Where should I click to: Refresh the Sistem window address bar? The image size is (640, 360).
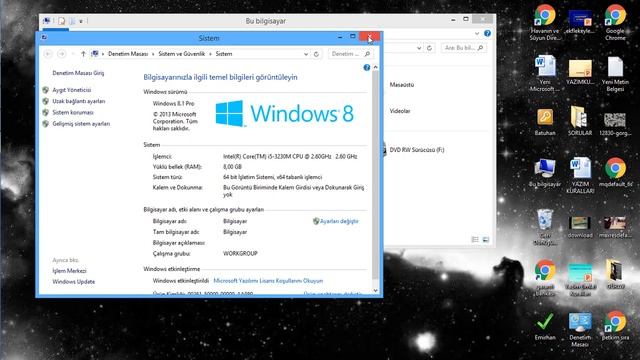pyautogui.click(x=316, y=54)
